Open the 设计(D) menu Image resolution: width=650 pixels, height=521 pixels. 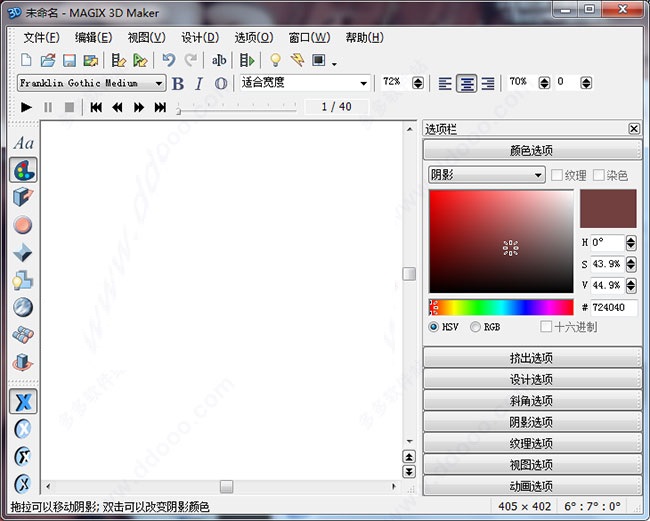pyautogui.click(x=199, y=37)
